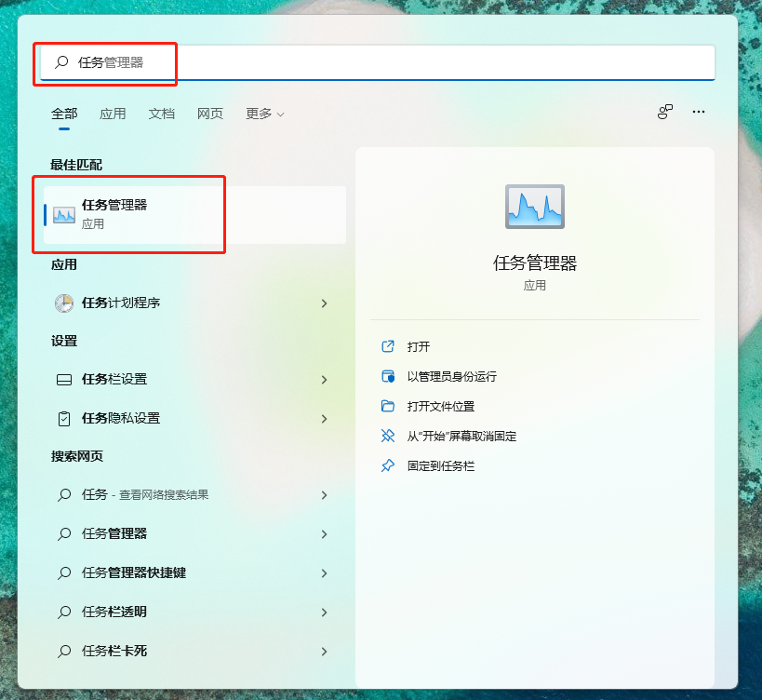Click the account options icon at top right

(665, 112)
